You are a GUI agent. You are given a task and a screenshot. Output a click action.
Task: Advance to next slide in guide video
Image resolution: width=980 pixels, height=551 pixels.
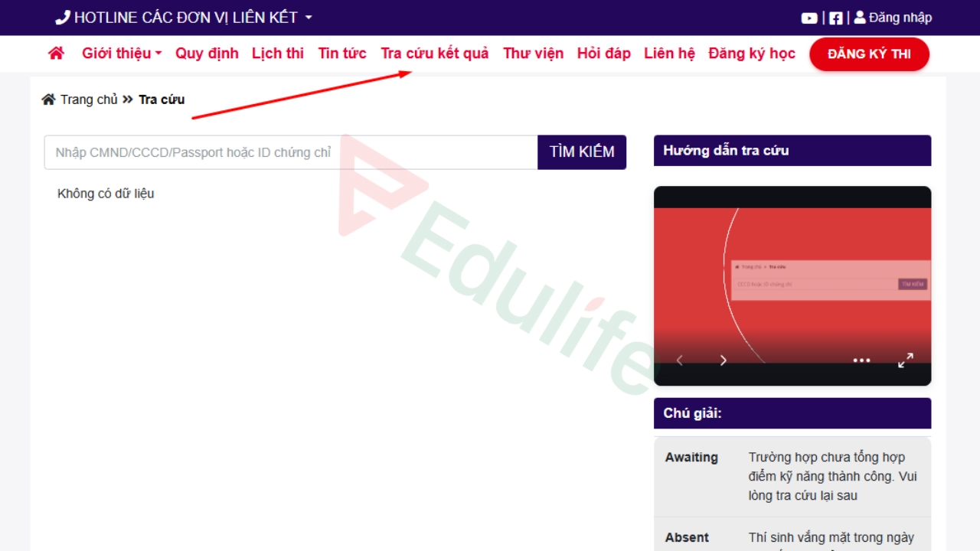pyautogui.click(x=724, y=360)
